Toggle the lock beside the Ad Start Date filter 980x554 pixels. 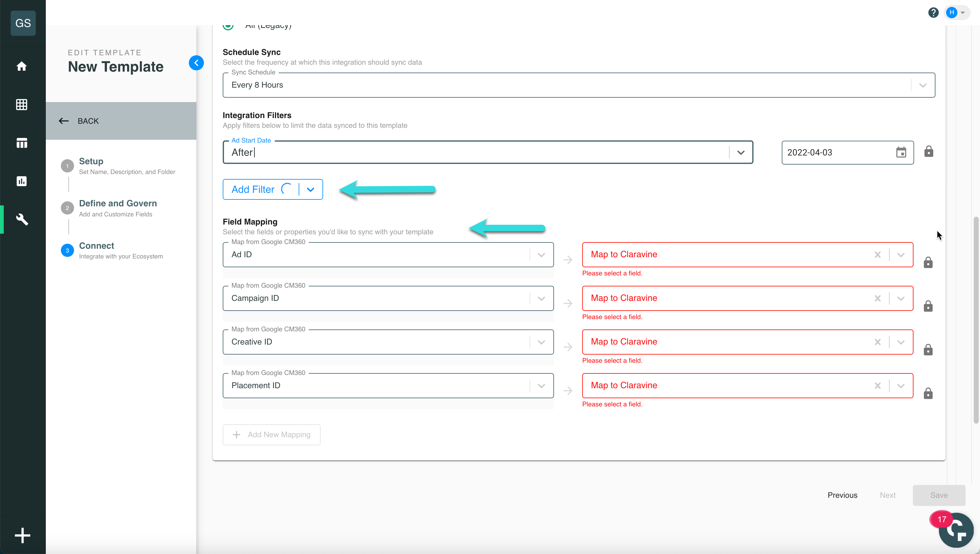(x=929, y=152)
